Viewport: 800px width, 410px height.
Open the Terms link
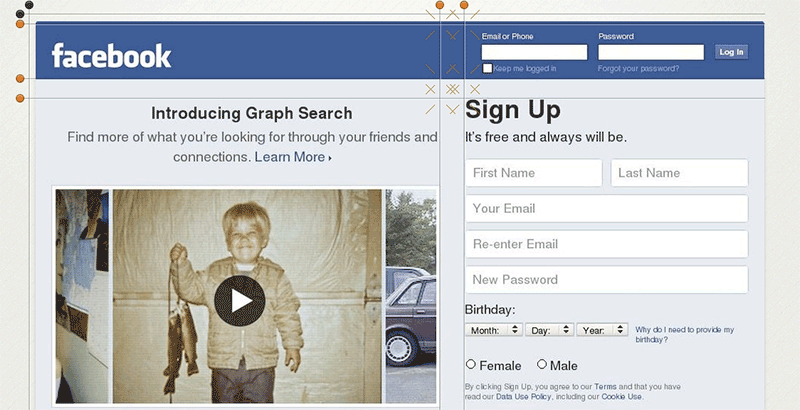tap(605, 387)
